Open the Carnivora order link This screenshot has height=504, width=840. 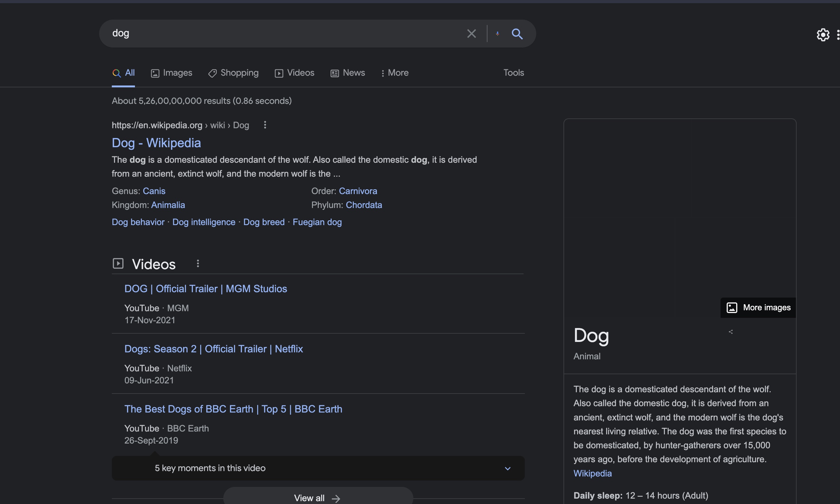[358, 191]
